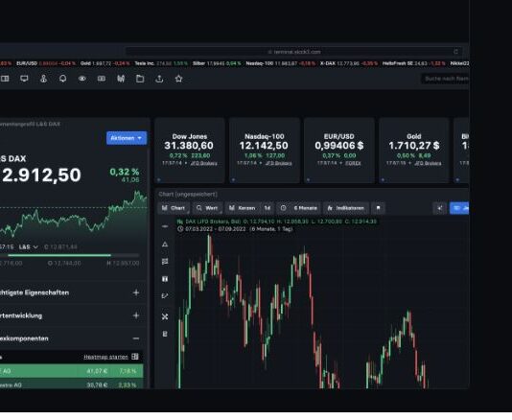Select the horizontal line drawing tool
512x420 pixels.
click(x=165, y=226)
